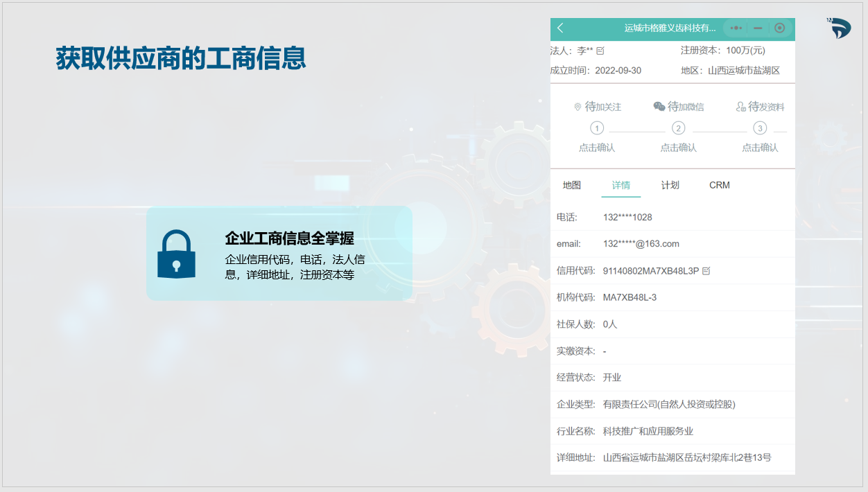Click 点击确认 under 待加微信
This screenshot has width=868, height=492.
click(679, 148)
